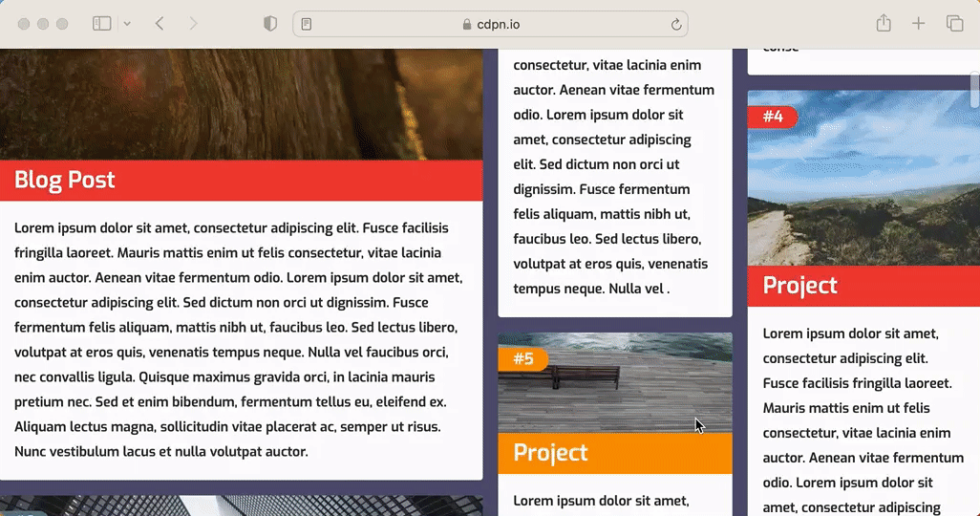Select the cdpn.io address field
This screenshot has height=516, width=980.
[491, 25]
